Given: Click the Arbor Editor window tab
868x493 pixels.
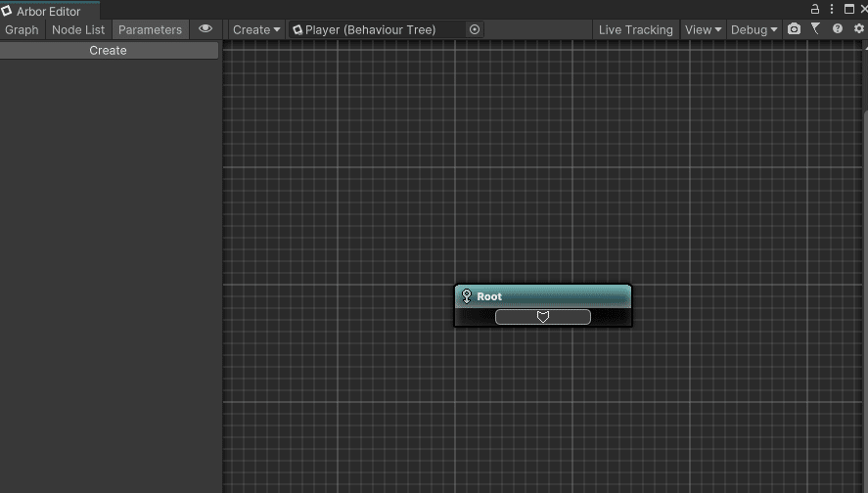Looking at the screenshot, I should pyautogui.click(x=49, y=11).
